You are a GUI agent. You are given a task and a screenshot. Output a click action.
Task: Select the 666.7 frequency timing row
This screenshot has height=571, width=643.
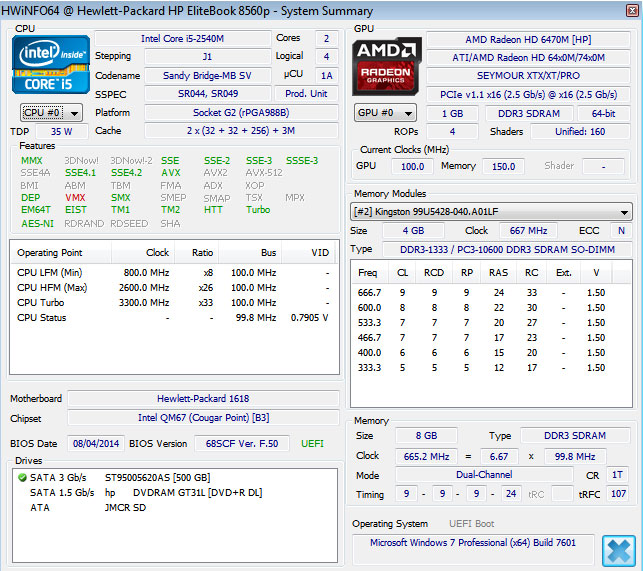pyautogui.click(x=491, y=292)
